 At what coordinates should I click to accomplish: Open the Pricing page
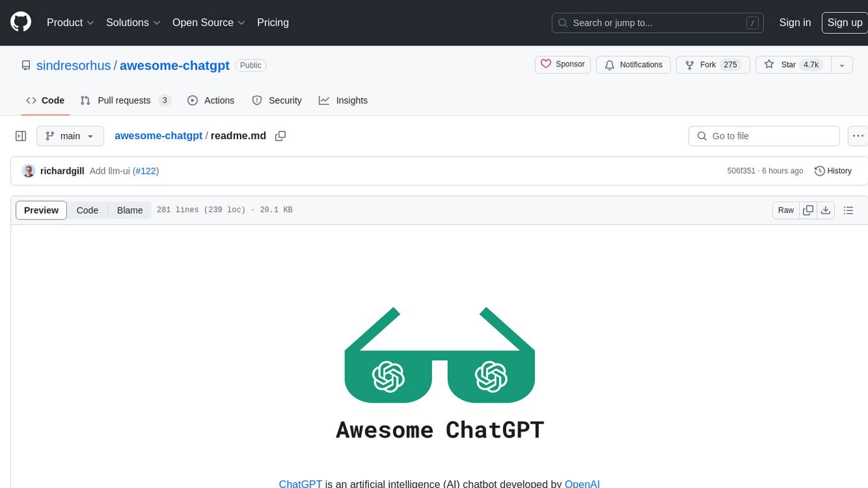point(273,22)
